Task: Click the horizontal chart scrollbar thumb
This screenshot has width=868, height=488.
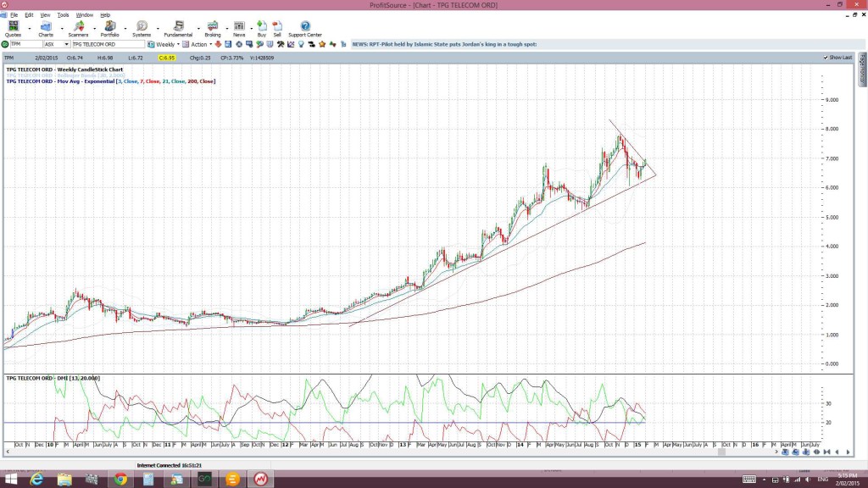Action: (x=721, y=452)
